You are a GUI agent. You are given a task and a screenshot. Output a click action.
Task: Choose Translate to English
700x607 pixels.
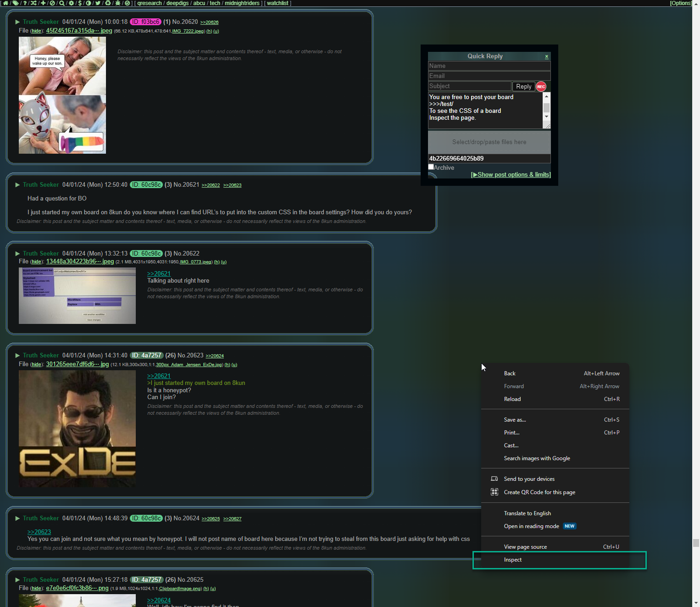pyautogui.click(x=555, y=513)
